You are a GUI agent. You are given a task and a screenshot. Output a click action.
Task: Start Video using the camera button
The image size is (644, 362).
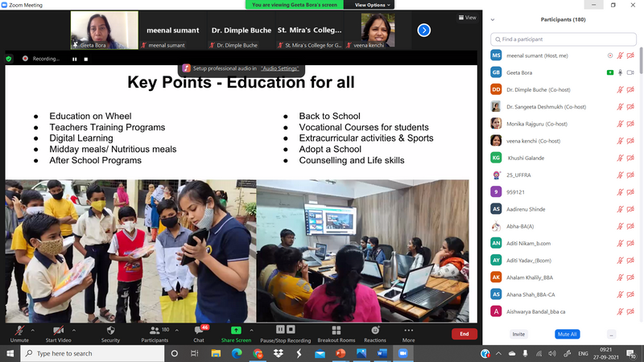pyautogui.click(x=57, y=331)
